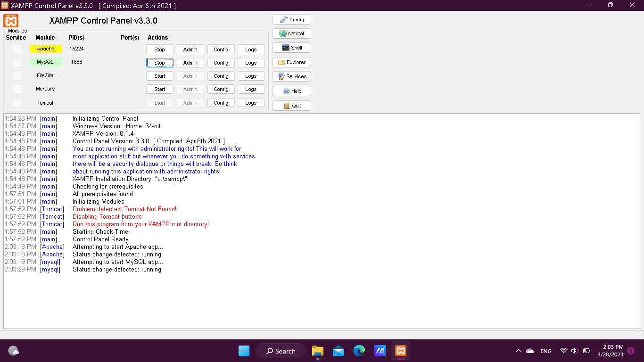The width and height of the screenshot is (644, 362).
Task: Open XAMPP from the taskbar
Action: [400, 351]
